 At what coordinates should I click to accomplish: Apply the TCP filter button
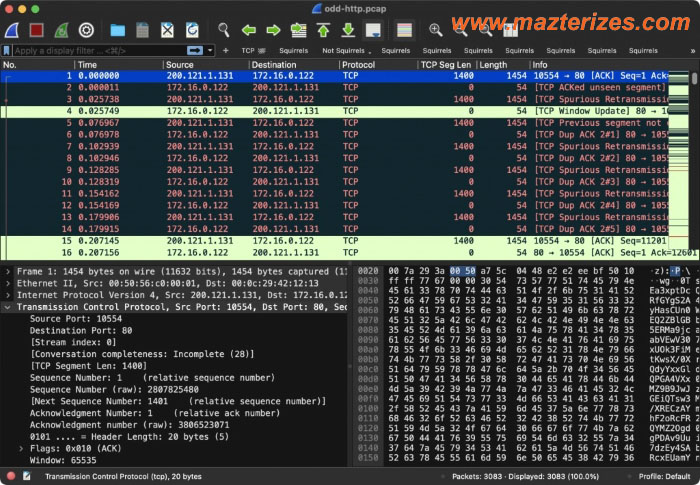(253, 50)
